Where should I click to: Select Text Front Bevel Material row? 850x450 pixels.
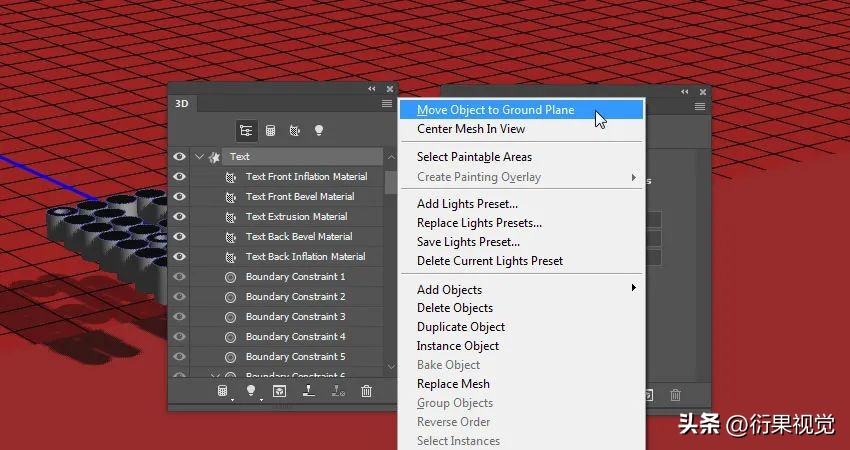point(287,197)
